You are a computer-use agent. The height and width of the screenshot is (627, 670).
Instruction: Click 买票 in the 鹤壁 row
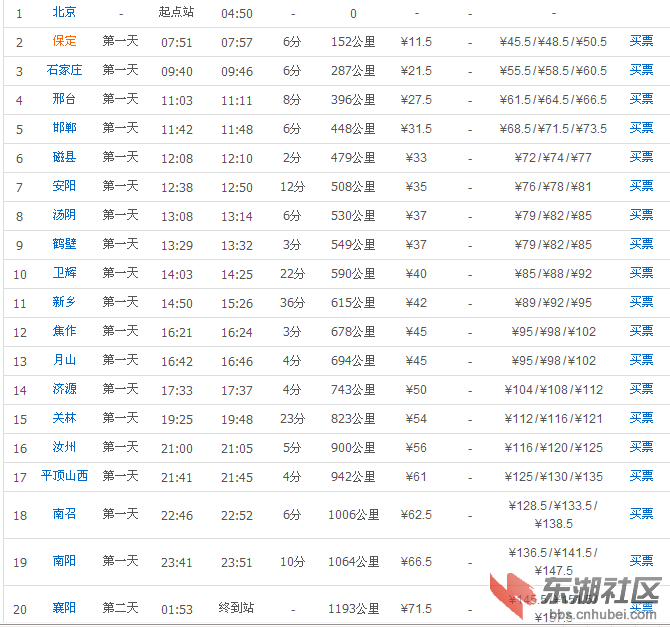pos(641,244)
